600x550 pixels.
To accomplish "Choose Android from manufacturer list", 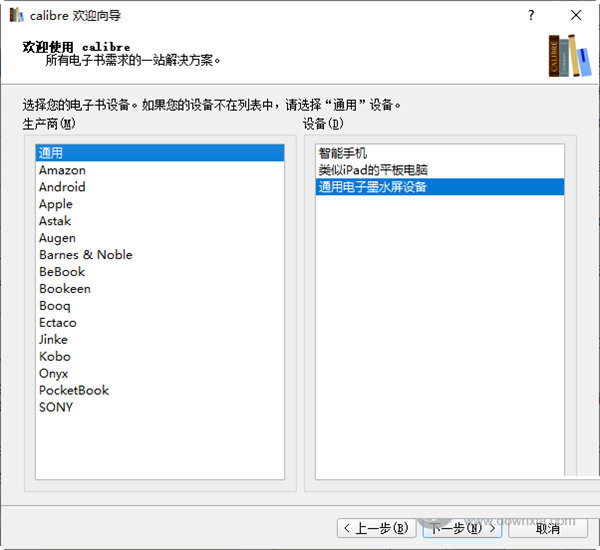I will 62,187.
